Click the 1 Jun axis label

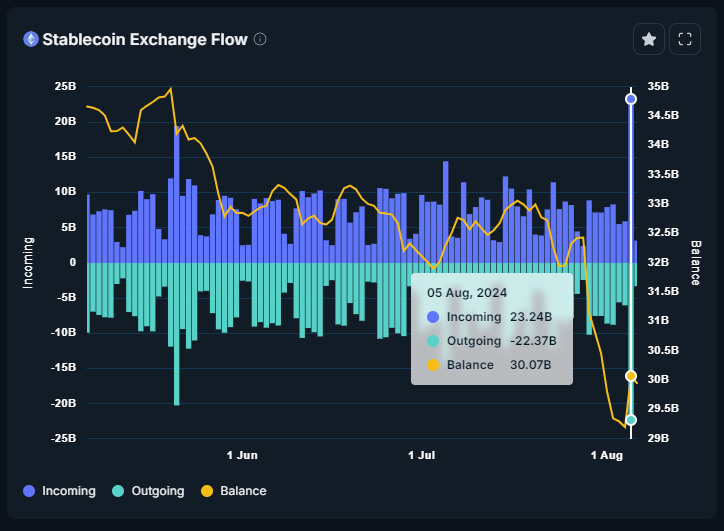tap(242, 455)
